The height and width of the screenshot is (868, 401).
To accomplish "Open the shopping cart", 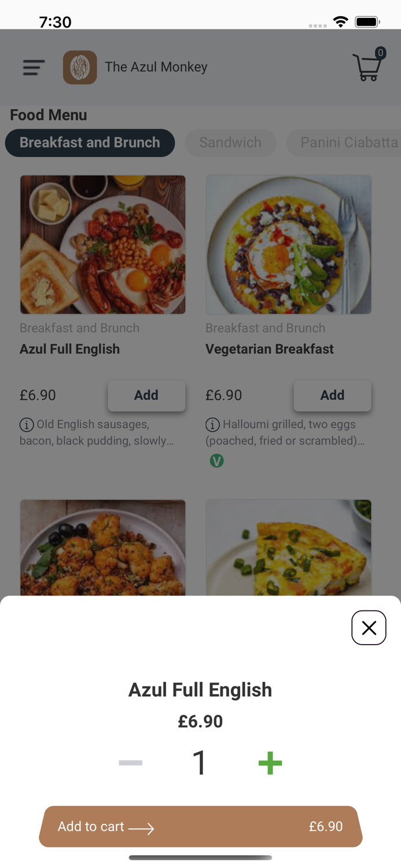I will (x=367, y=67).
